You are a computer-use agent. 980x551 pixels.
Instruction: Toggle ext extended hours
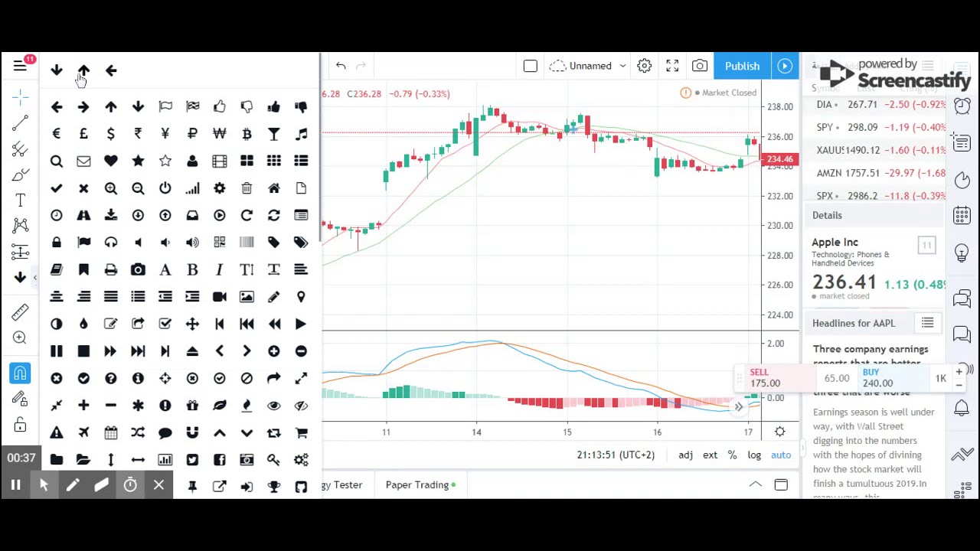click(710, 455)
